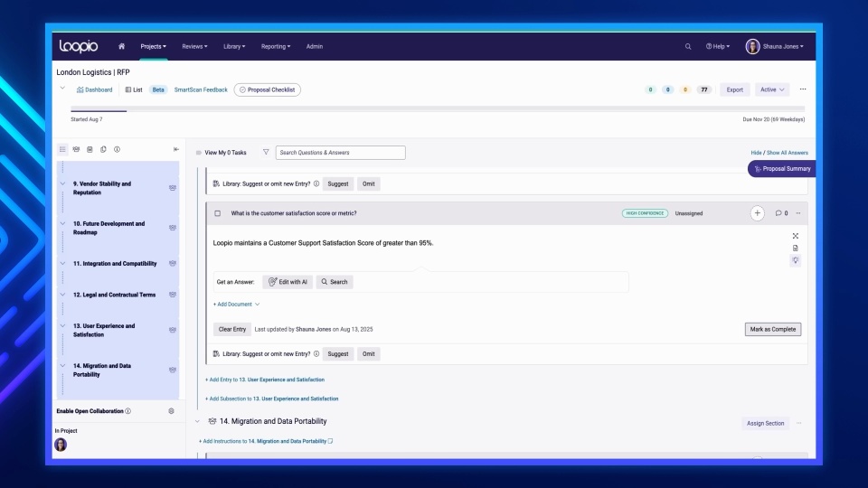
Task: Click Add Entry to 13. User Experience link
Action: 265,380
